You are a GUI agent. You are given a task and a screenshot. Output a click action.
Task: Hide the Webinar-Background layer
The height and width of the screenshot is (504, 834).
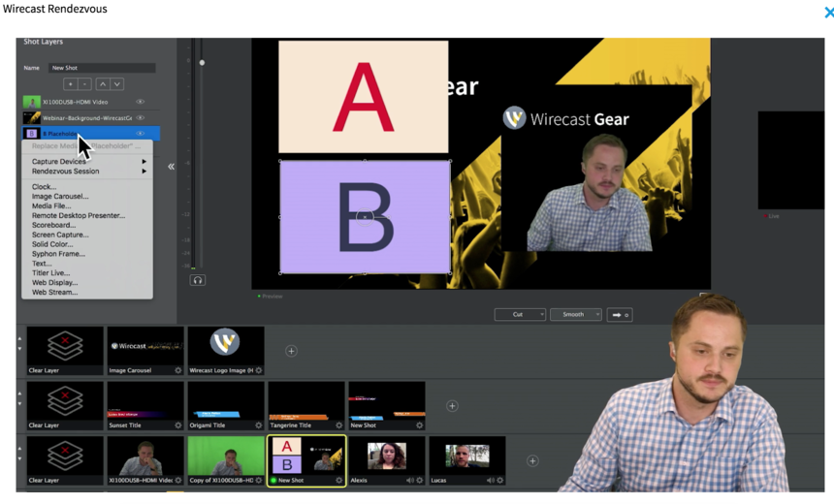point(140,117)
